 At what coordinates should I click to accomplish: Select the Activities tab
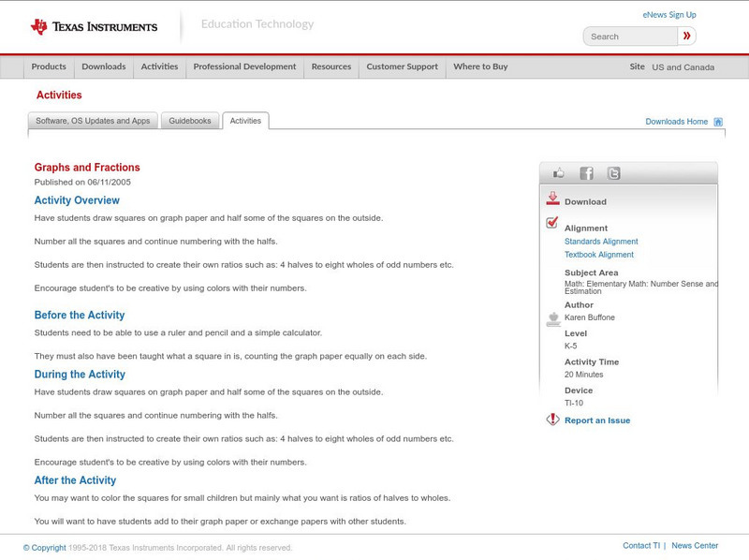click(245, 121)
